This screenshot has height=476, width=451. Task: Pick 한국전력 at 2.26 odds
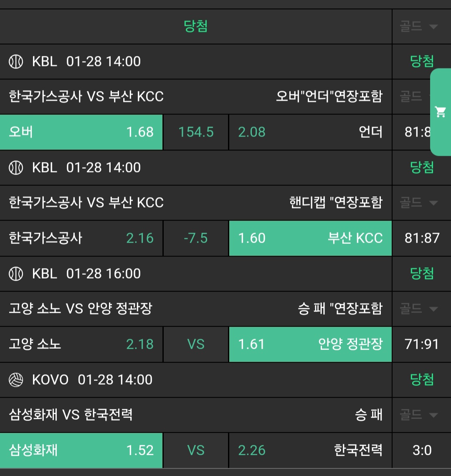point(310,451)
